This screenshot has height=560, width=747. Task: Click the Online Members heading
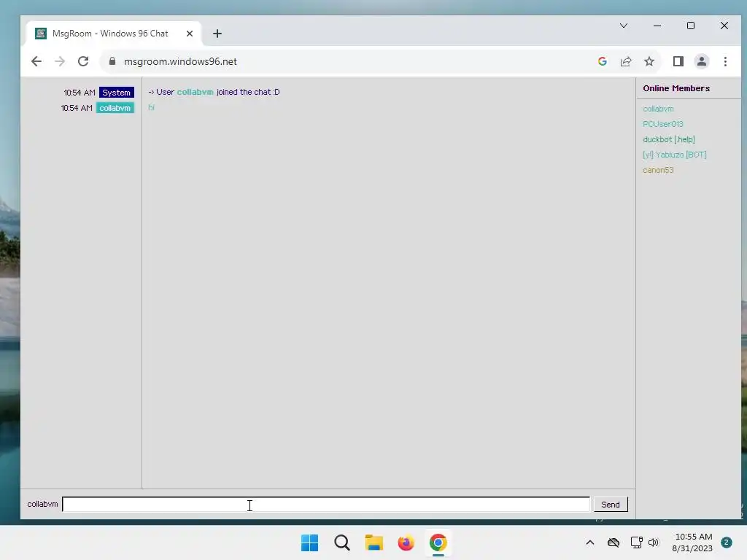pos(676,88)
